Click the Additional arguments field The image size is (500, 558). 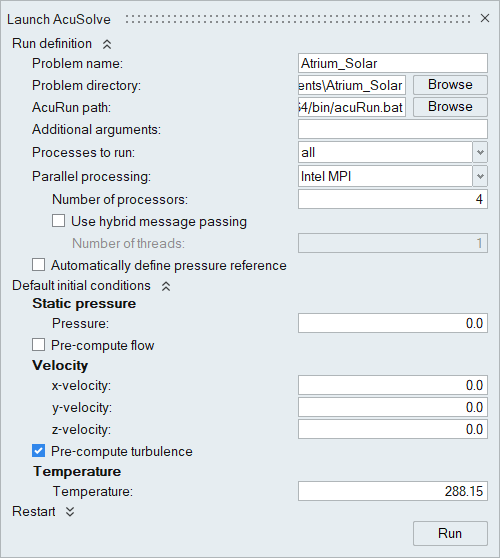click(393, 129)
